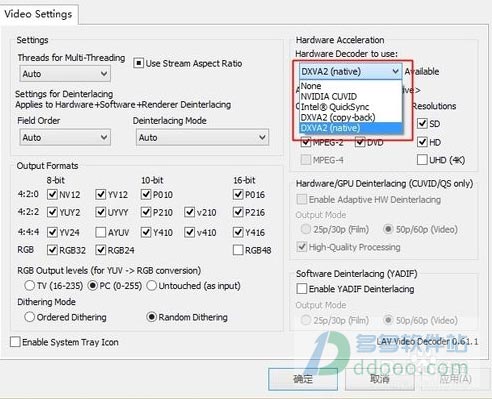
Task: Uncheck the HD resolution checkbox
Action: pos(422,142)
